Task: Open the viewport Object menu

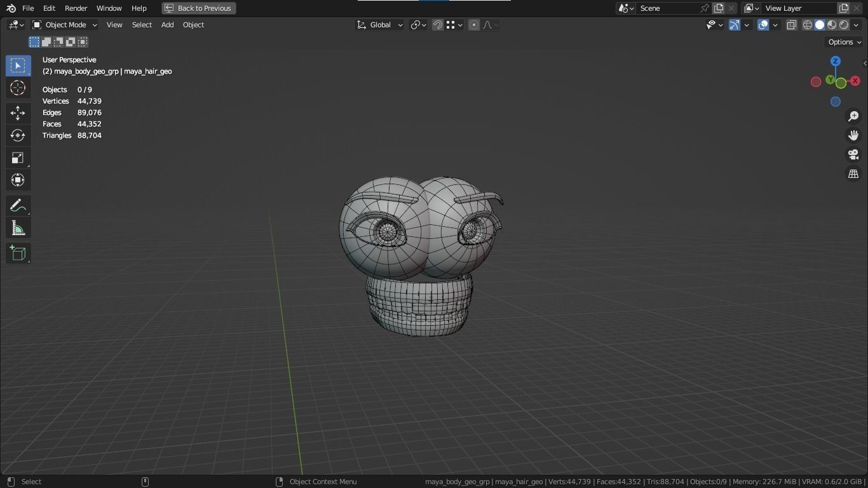Action: 193,25
